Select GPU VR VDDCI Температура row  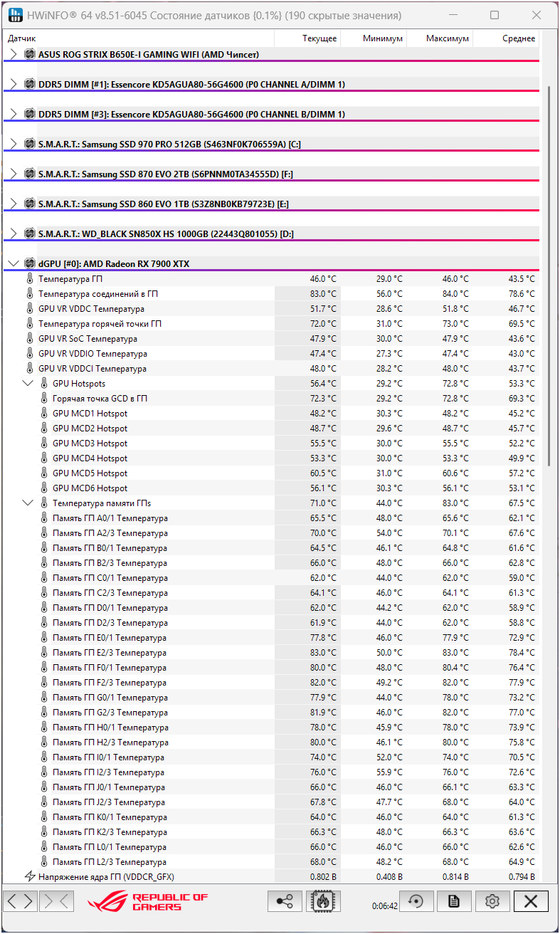click(271, 369)
